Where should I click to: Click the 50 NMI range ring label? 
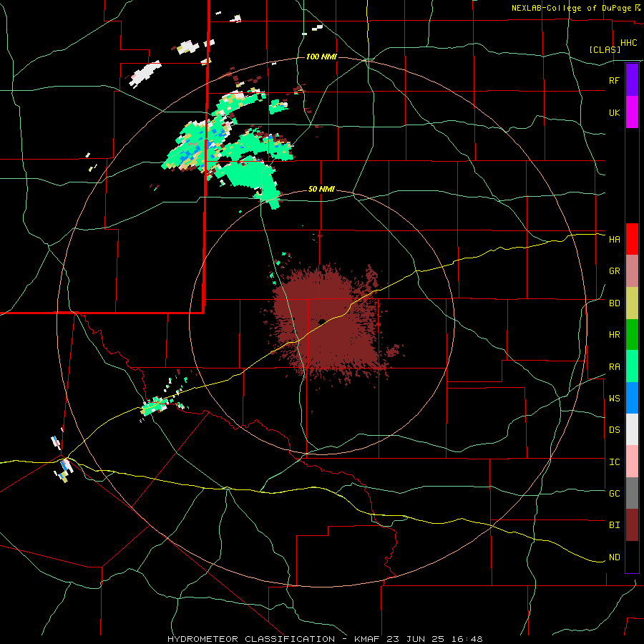(321, 190)
